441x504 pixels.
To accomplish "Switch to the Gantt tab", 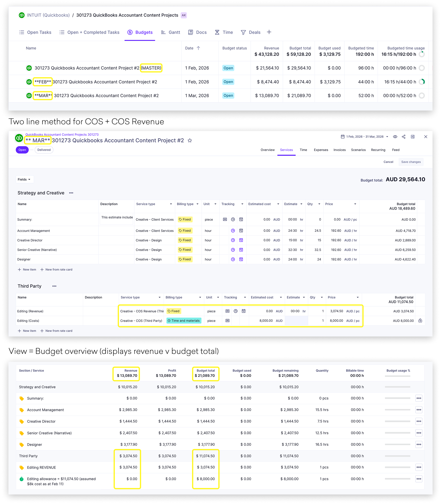I will pos(170,32).
